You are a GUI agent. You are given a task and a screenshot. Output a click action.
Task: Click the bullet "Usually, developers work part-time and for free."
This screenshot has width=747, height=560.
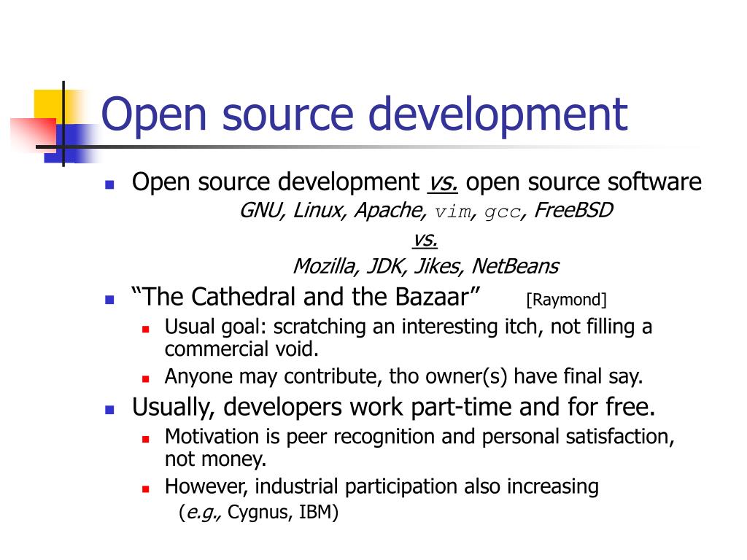coord(393,407)
